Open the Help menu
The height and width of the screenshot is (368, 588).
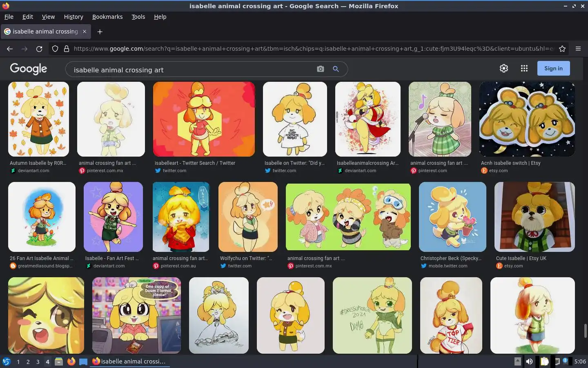click(x=160, y=17)
